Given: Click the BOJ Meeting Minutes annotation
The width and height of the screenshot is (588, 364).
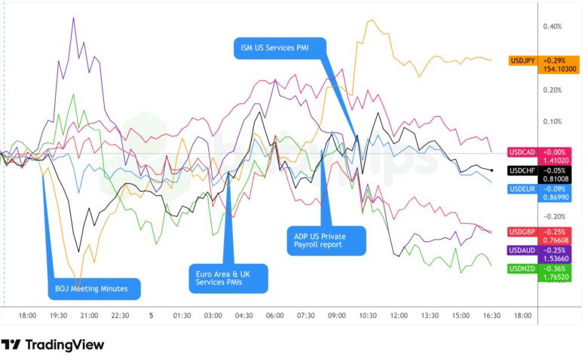Looking at the screenshot, I should 97,288.
